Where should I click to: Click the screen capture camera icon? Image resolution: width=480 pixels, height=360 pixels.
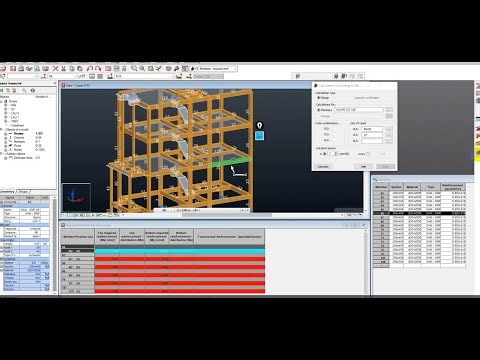tap(46, 68)
